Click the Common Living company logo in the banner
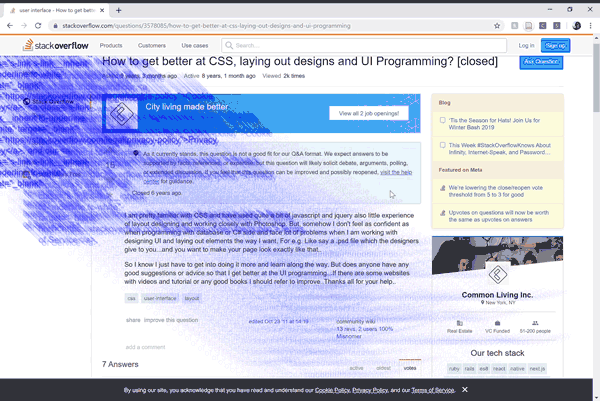Screen dimensions: 600x401 pos(122,114)
